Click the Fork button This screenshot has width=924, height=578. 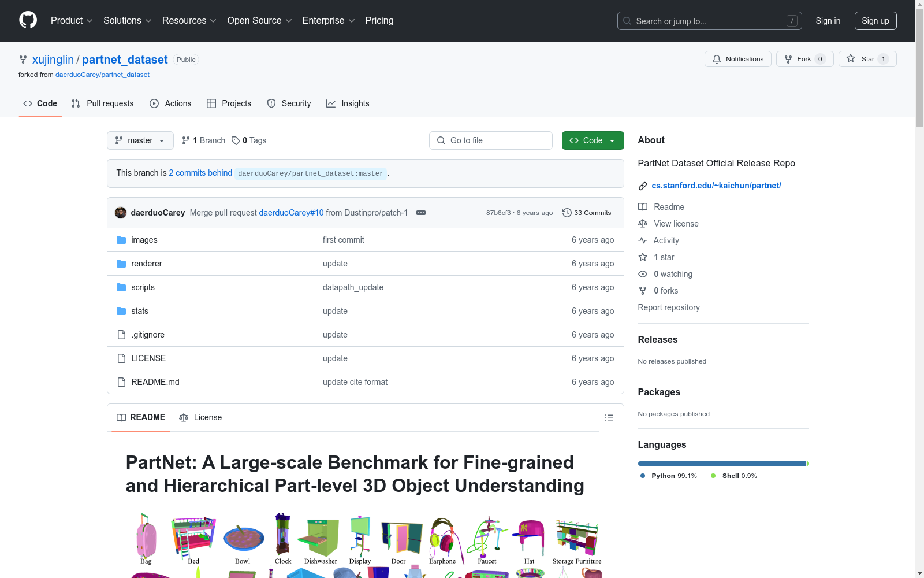804,59
